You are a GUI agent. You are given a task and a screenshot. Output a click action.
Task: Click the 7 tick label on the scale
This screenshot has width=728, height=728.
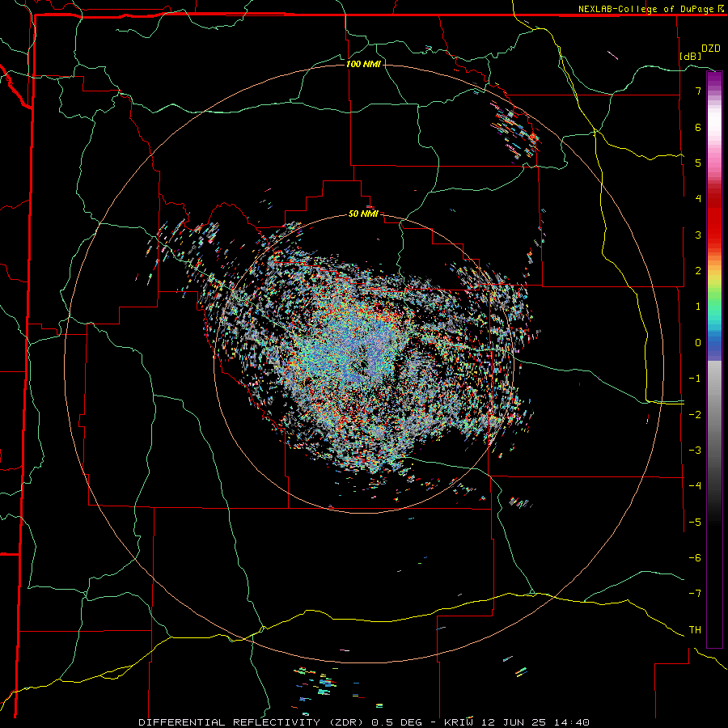pyautogui.click(x=698, y=91)
